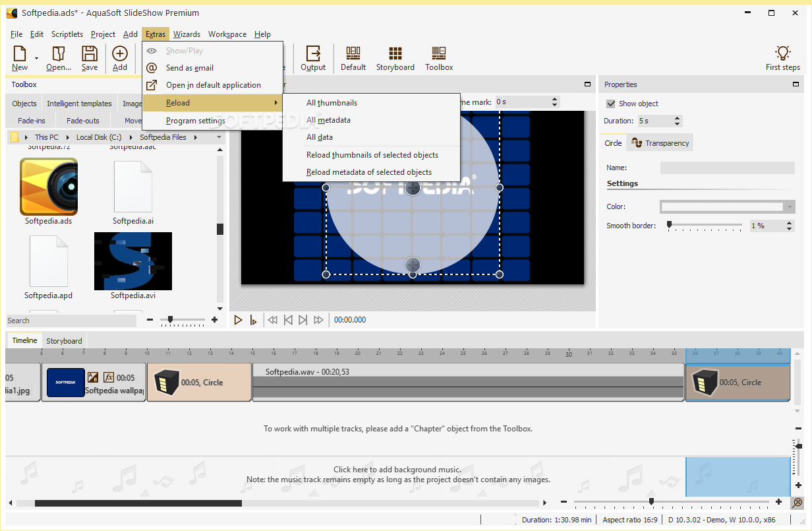Screen dimensions: 812x531
Task: Click the Toolbox toolbar icon
Action: tap(439, 58)
